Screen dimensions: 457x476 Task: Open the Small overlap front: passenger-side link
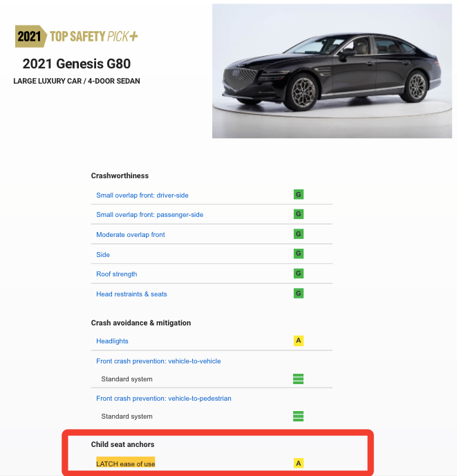tap(150, 215)
